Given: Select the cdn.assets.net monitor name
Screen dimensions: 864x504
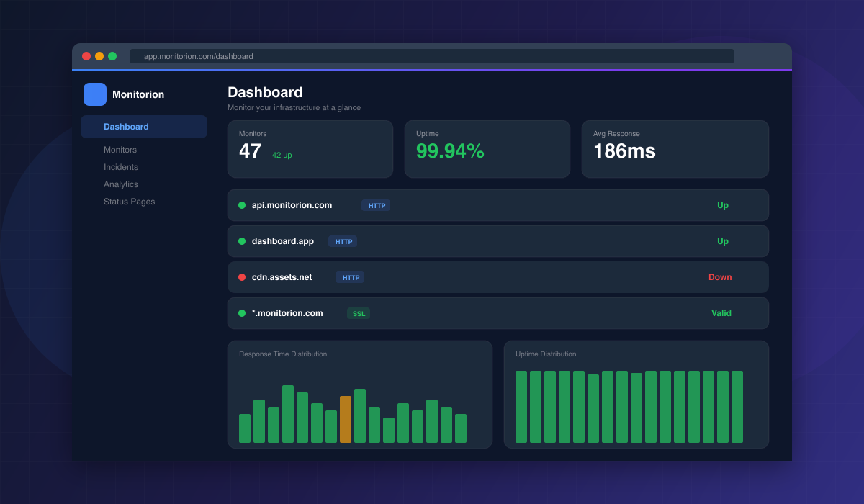Looking at the screenshot, I should (x=282, y=277).
